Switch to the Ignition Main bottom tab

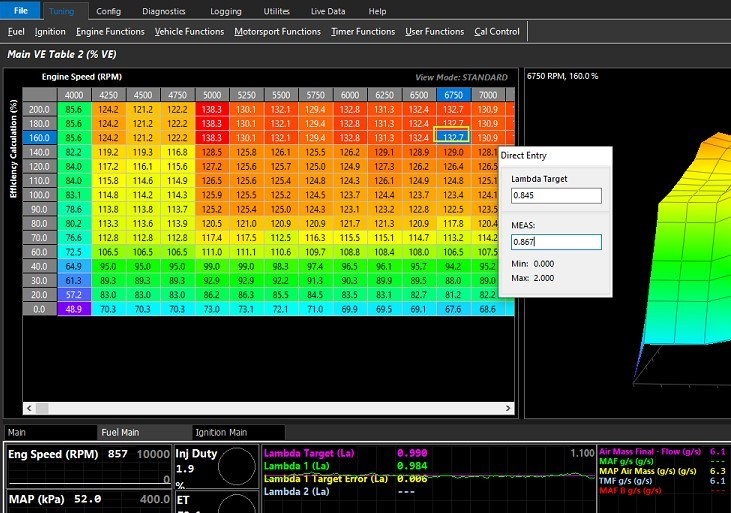[x=221, y=432]
